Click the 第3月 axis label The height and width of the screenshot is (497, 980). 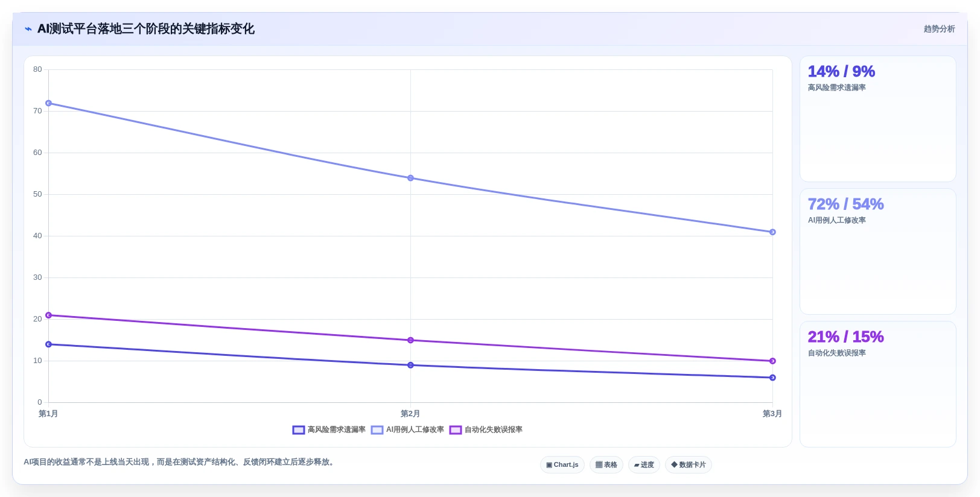pos(772,414)
